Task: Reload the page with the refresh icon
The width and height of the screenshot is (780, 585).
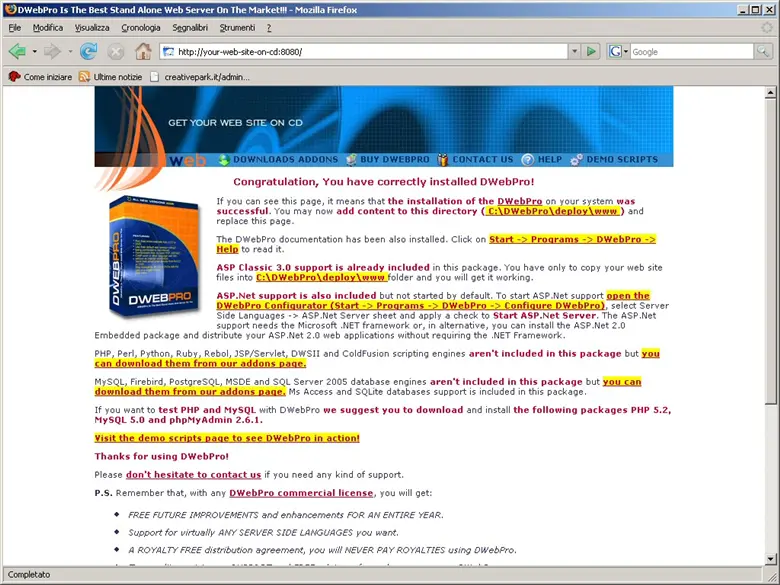Action: click(89, 51)
